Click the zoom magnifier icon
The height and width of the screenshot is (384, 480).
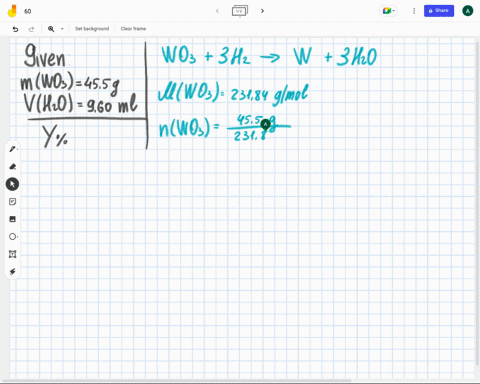pos(51,29)
